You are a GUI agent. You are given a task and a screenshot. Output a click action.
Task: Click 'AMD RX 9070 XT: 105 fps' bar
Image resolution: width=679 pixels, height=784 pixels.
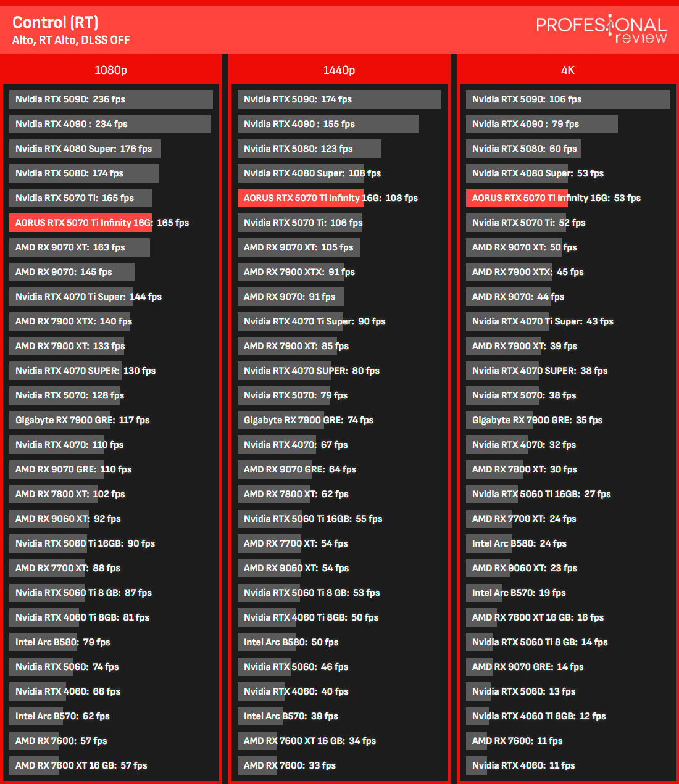coord(299,247)
